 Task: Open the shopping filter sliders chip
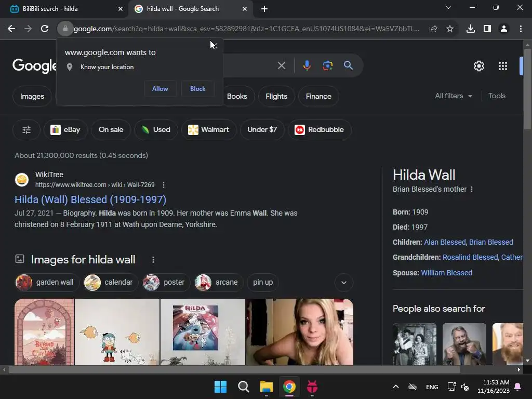[x=26, y=129]
